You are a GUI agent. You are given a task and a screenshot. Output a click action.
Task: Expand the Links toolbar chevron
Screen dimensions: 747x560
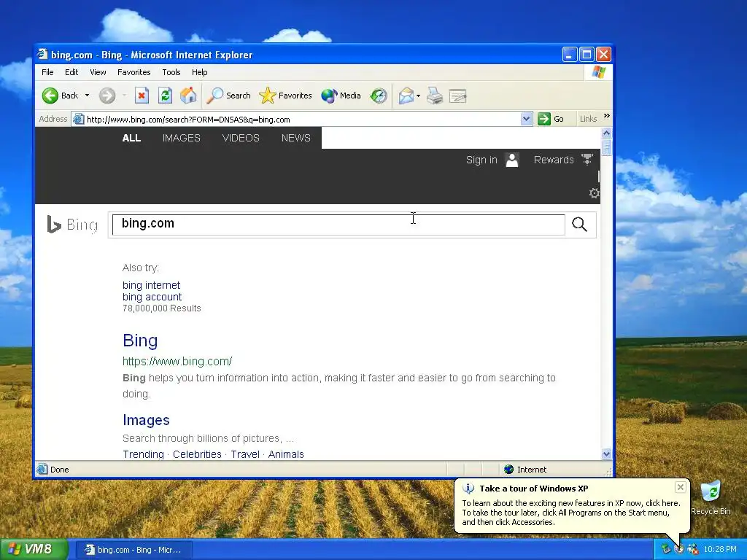(x=606, y=116)
